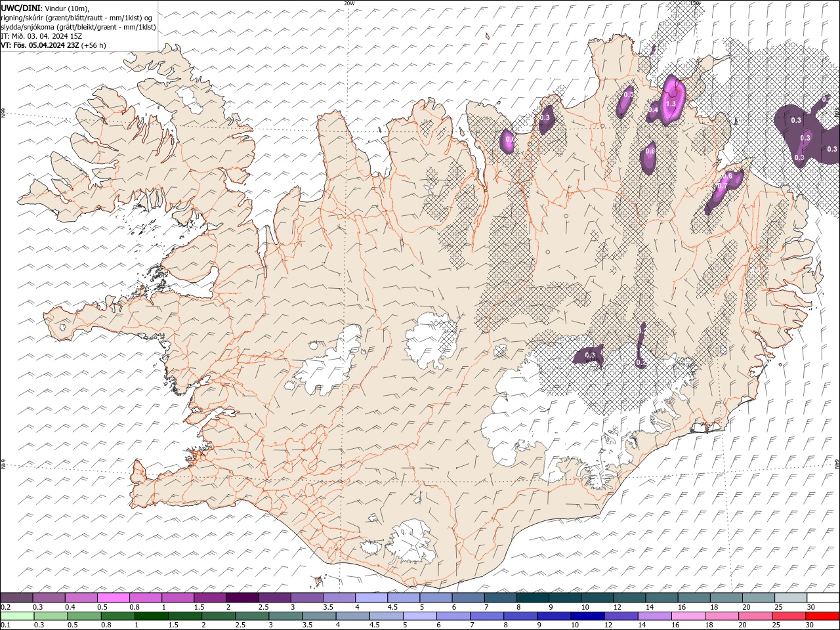This screenshot has height=630, width=840.
Task: Pick the bright pink 0.5 swatch in the upper legend
Action: click(113, 598)
